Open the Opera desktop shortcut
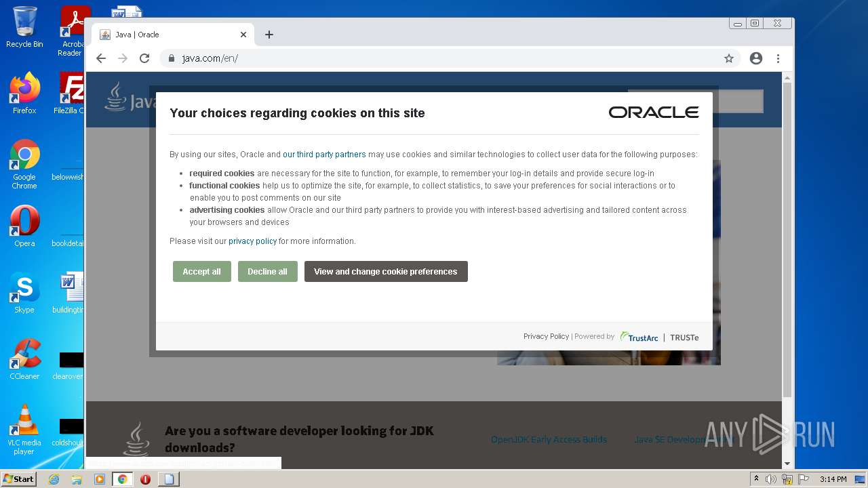This screenshot has width=868, height=488. (24, 226)
